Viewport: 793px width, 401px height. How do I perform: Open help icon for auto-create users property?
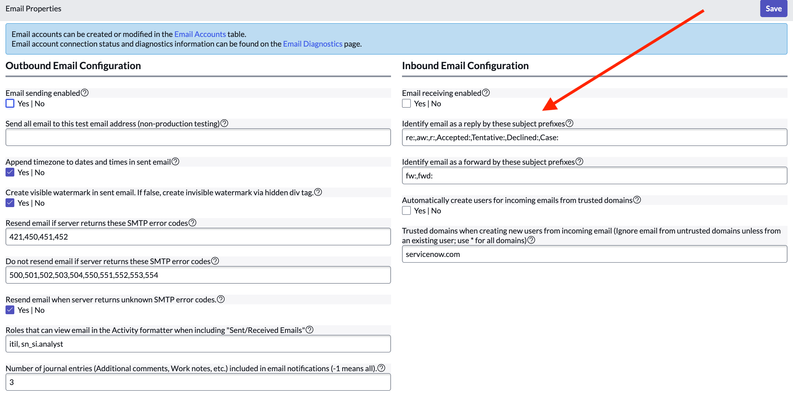[637, 200]
